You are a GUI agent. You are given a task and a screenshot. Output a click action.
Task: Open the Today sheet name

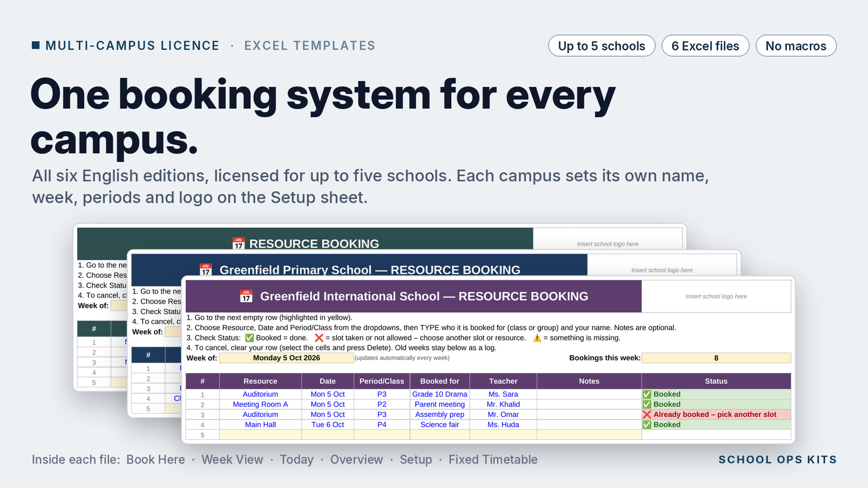click(297, 460)
